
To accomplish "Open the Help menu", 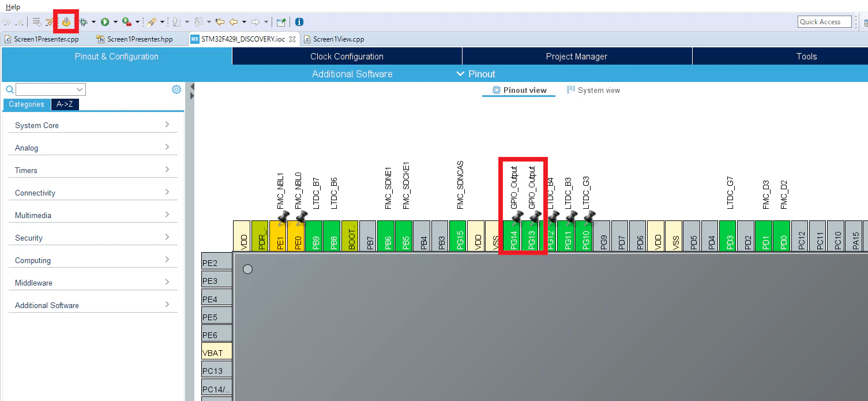I will click(13, 7).
